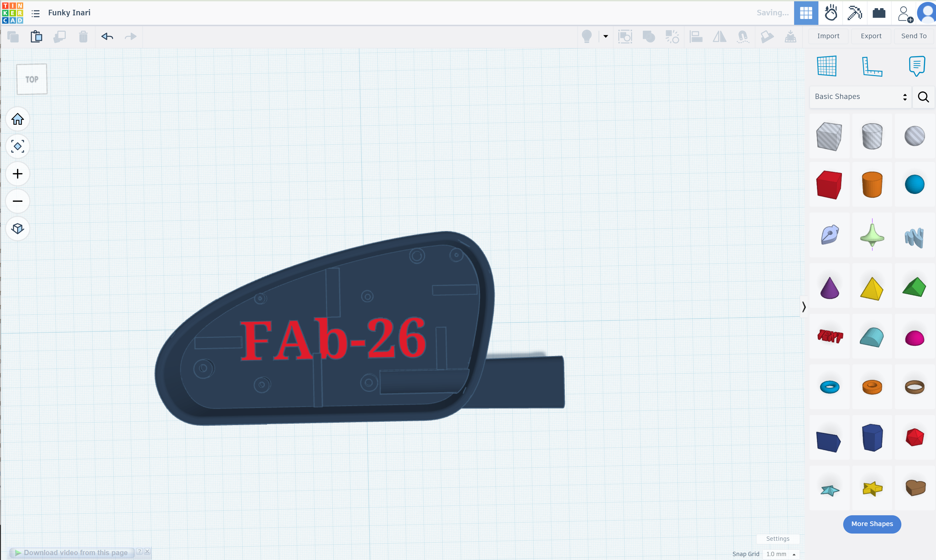Open the Send To option
This screenshot has width=936, height=560.
(914, 36)
